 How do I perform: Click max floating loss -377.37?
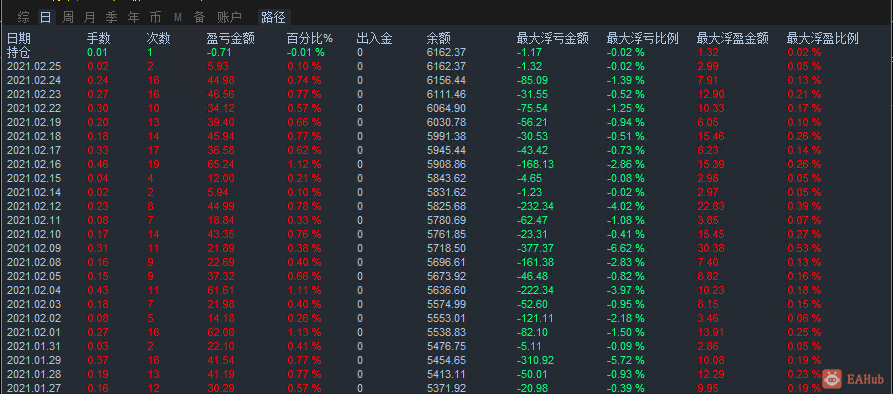tap(535, 248)
